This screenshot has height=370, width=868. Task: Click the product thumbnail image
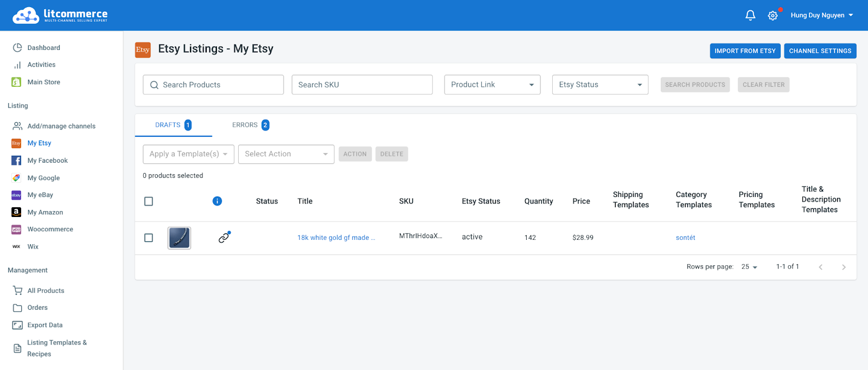point(180,238)
